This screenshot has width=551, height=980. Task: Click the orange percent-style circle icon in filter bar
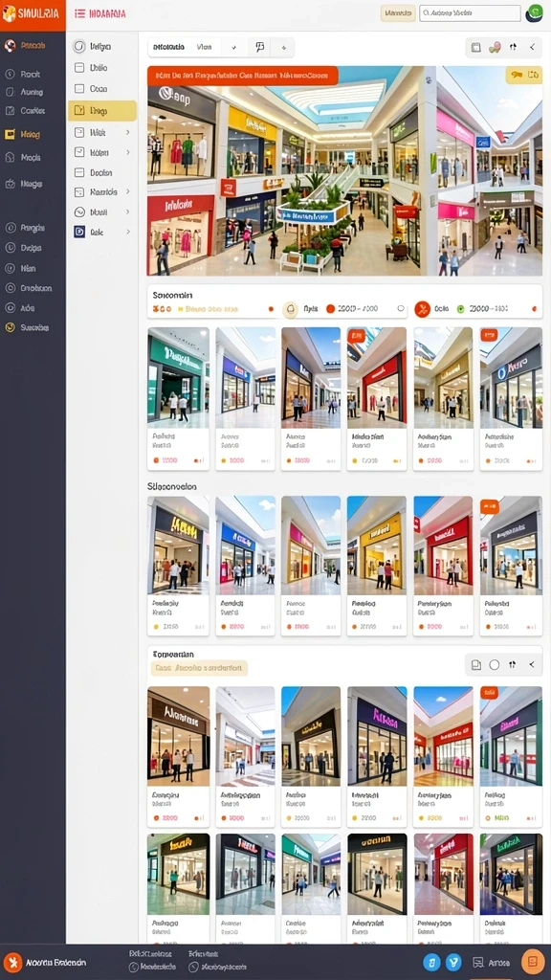[x=422, y=309]
